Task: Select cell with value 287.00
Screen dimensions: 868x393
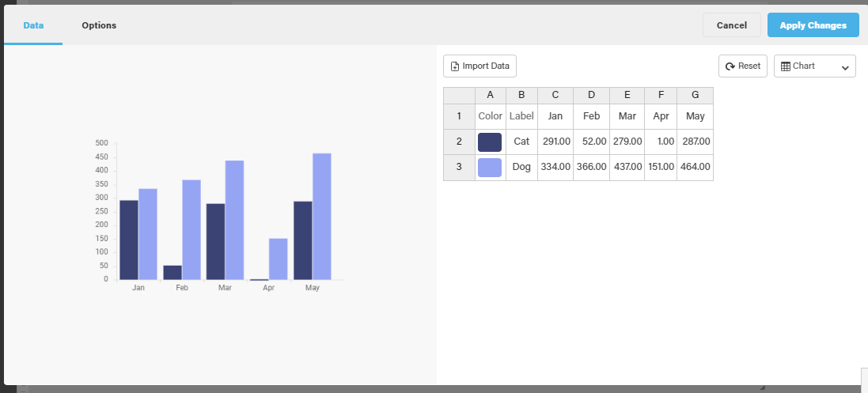Action: click(696, 142)
